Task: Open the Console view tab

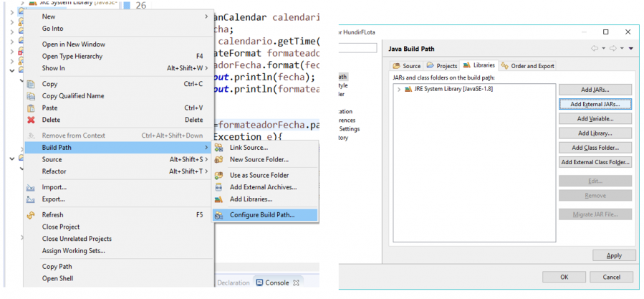Action: point(272,283)
